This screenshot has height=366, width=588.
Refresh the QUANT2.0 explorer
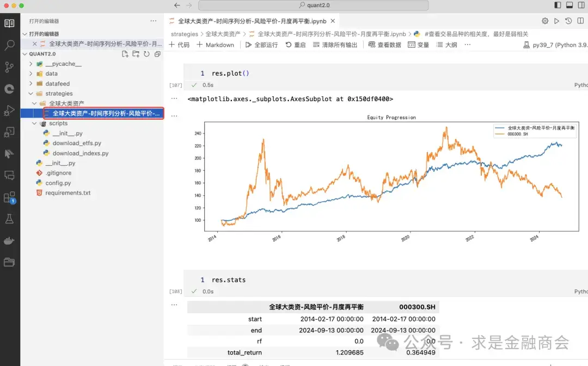pyautogui.click(x=146, y=54)
